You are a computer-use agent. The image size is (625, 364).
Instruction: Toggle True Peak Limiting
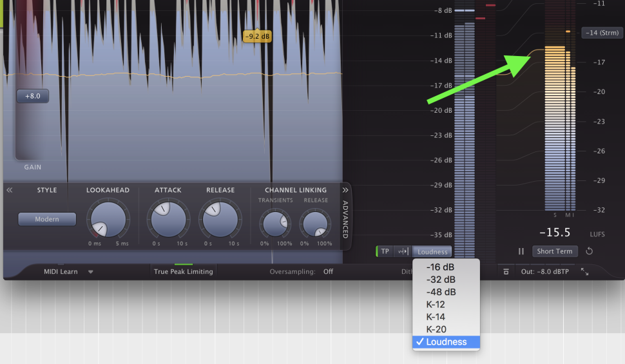click(183, 272)
